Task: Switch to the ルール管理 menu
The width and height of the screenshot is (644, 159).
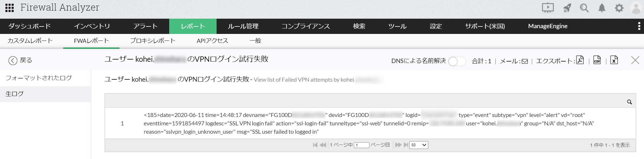Action: point(243,26)
